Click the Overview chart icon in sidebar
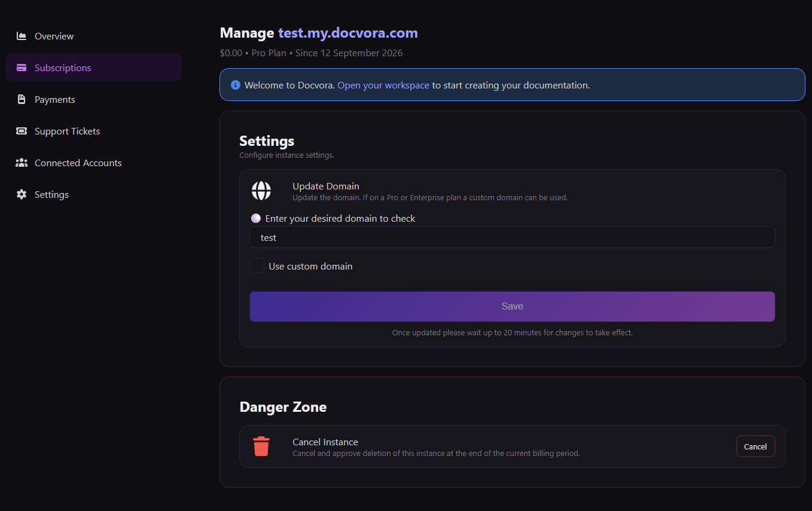This screenshot has width=812, height=511. pyautogui.click(x=22, y=36)
